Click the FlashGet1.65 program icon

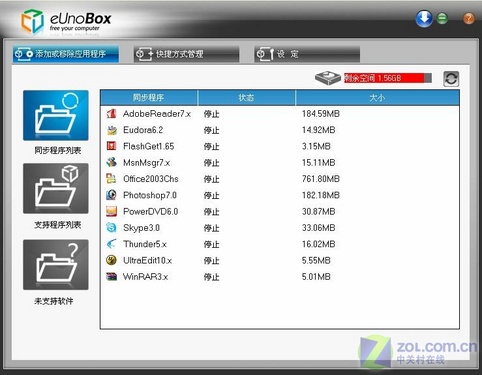click(x=111, y=146)
